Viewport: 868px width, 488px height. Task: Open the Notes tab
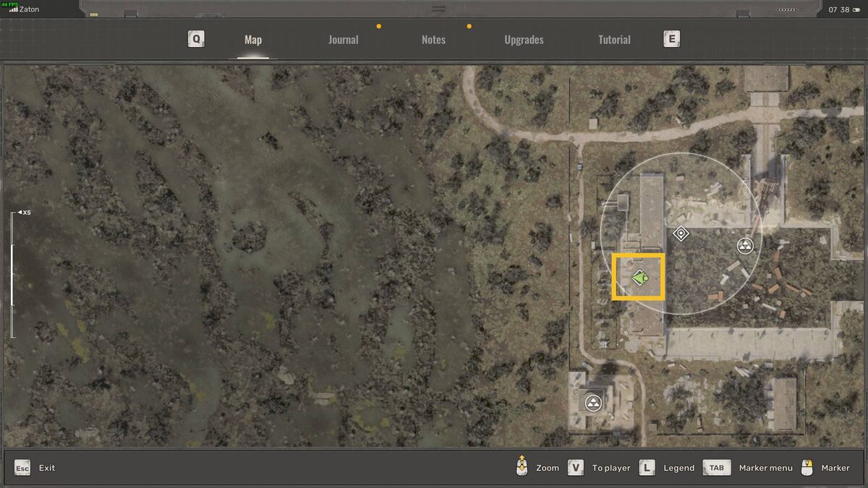433,40
